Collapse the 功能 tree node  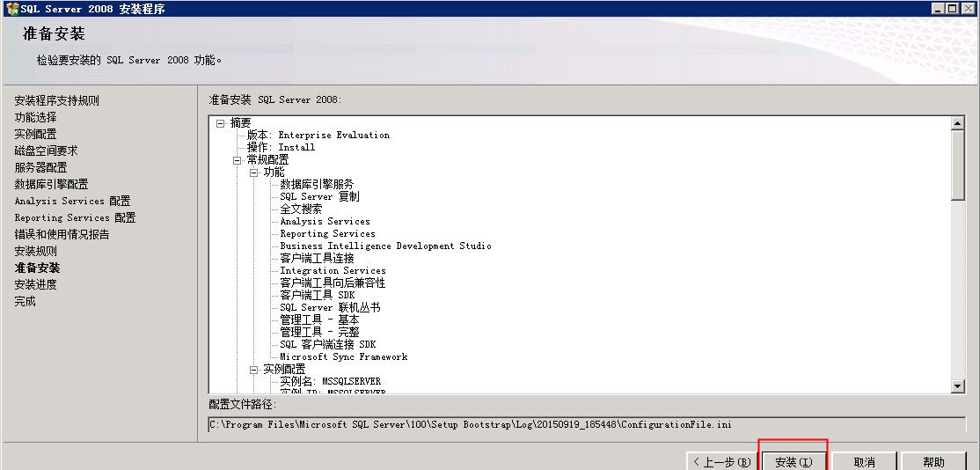[x=253, y=173]
